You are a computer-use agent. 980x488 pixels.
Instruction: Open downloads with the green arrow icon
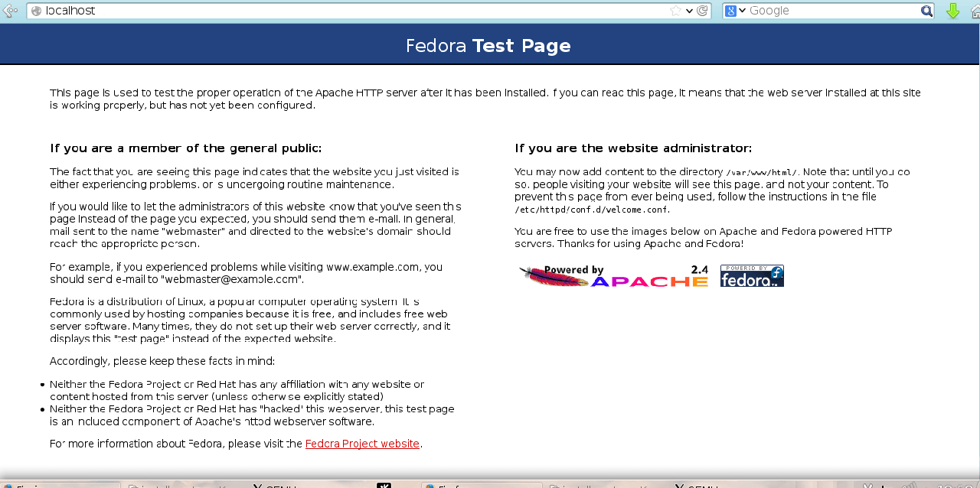952,11
